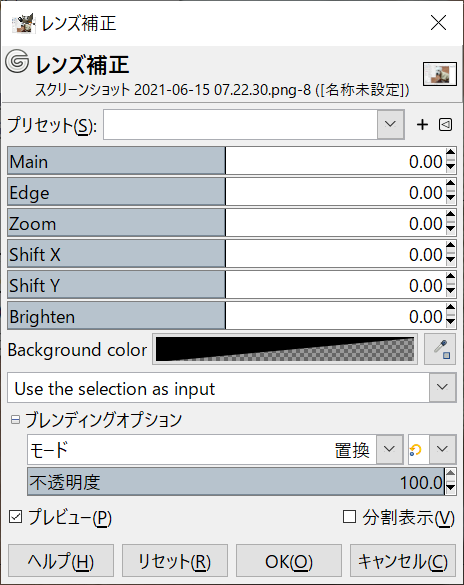Click the OK button
The height and width of the screenshot is (585, 464).
click(x=289, y=561)
